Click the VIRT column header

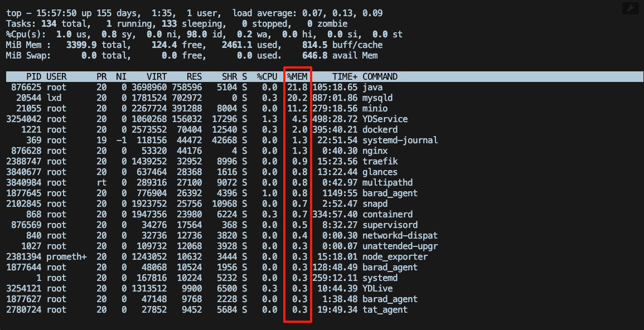click(x=157, y=76)
